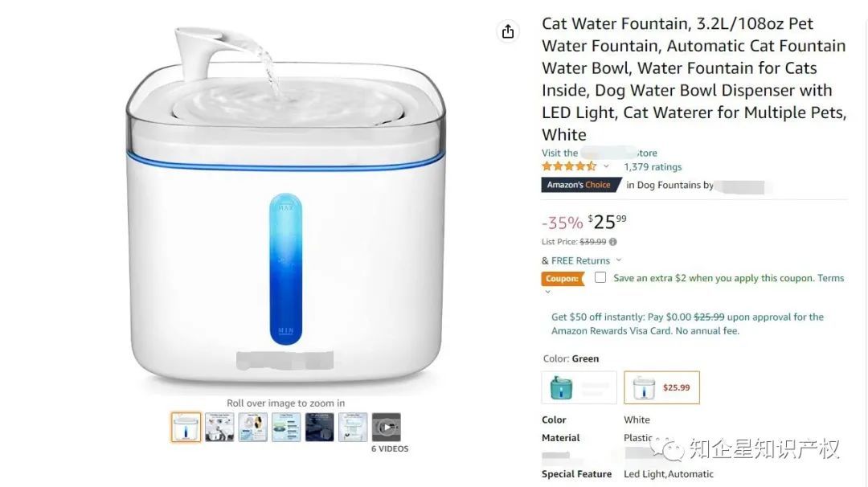Open the coupon Terms link

[x=830, y=278]
